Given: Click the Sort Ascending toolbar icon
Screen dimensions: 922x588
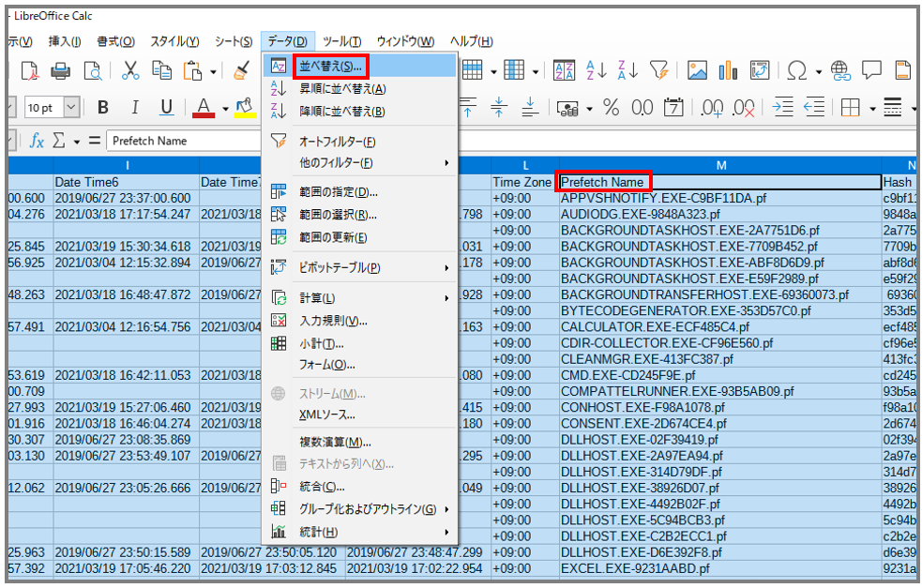Looking at the screenshot, I should pos(597,71).
